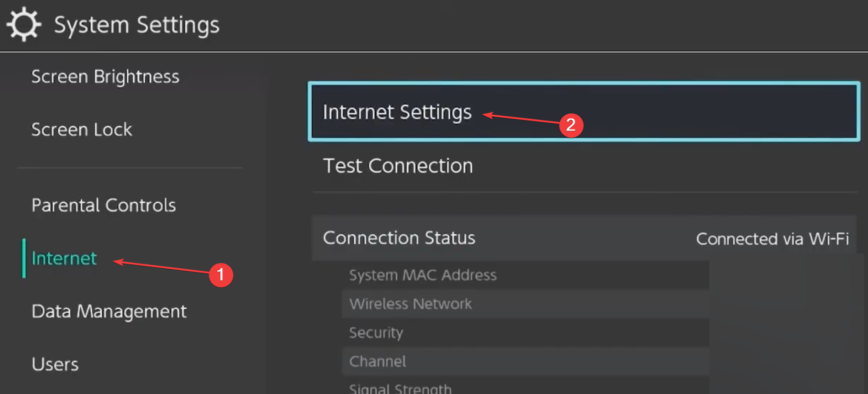Click the System Settings gear icon
The image size is (868, 394).
[24, 24]
